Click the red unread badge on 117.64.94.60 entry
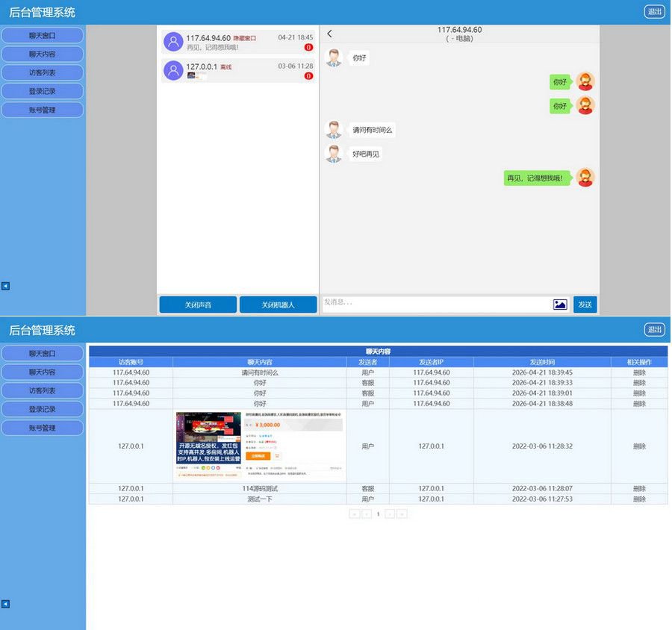Image resolution: width=672 pixels, height=630 pixels. coord(309,46)
